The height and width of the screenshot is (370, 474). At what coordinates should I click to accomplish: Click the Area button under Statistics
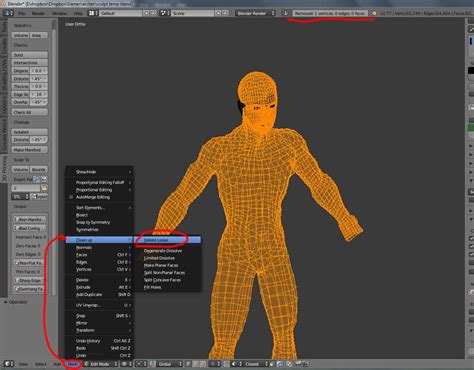tap(38, 35)
